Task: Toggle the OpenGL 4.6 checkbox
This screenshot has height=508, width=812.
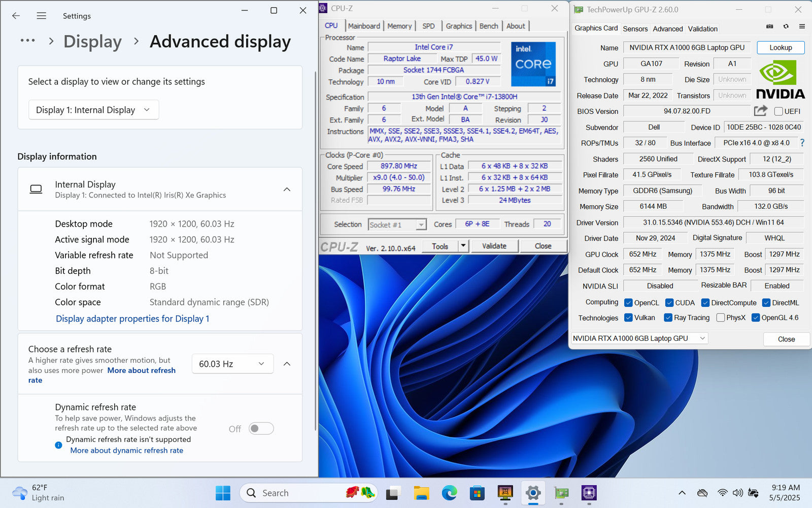Action: point(756,317)
